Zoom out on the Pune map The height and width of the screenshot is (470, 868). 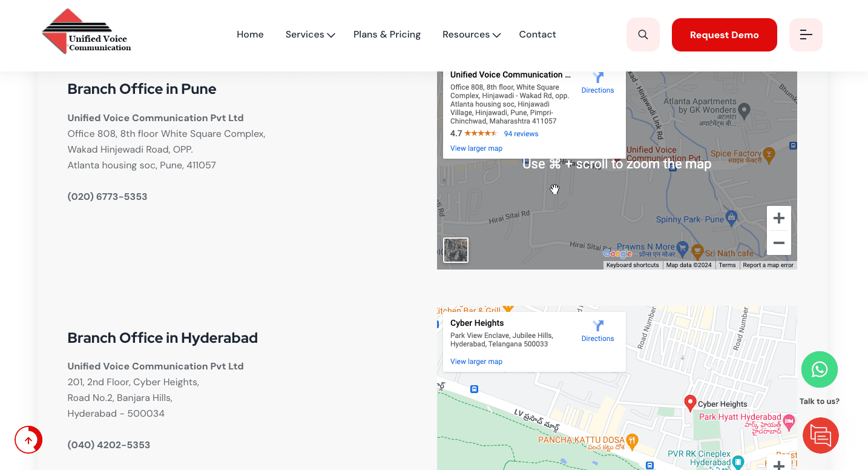[778, 243]
